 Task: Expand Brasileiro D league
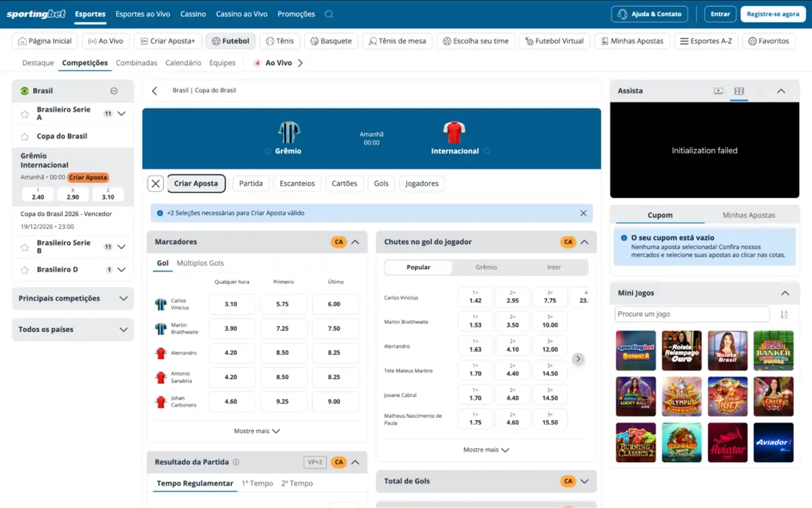121,270
